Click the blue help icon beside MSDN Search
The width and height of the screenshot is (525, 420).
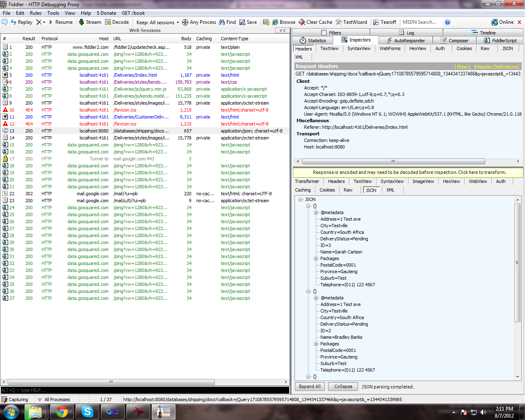click(447, 22)
